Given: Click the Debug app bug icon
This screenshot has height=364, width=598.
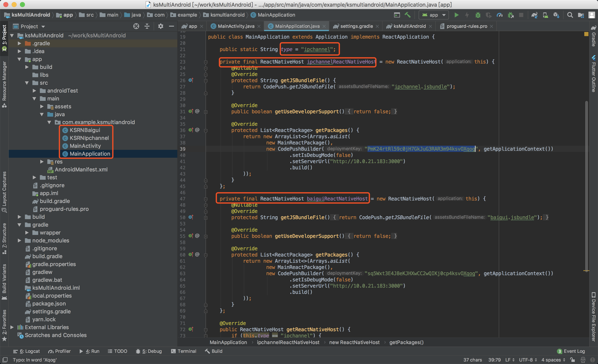Looking at the screenshot, I should click(x=478, y=15).
